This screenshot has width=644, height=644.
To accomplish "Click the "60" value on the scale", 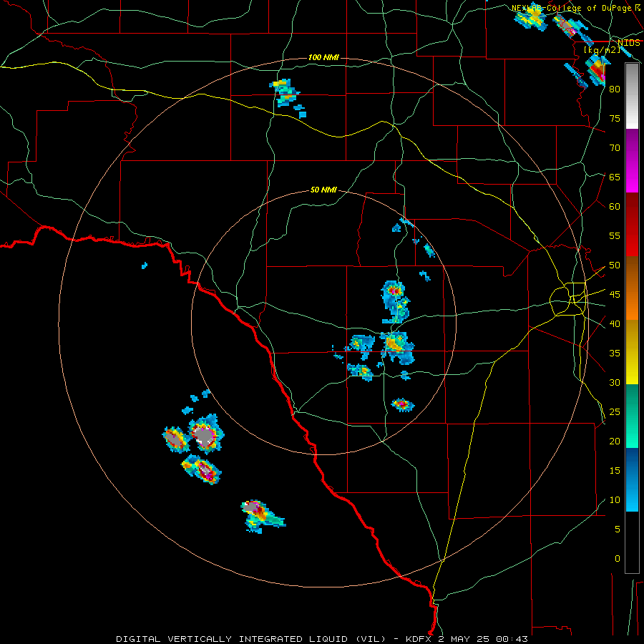I will point(615,207).
